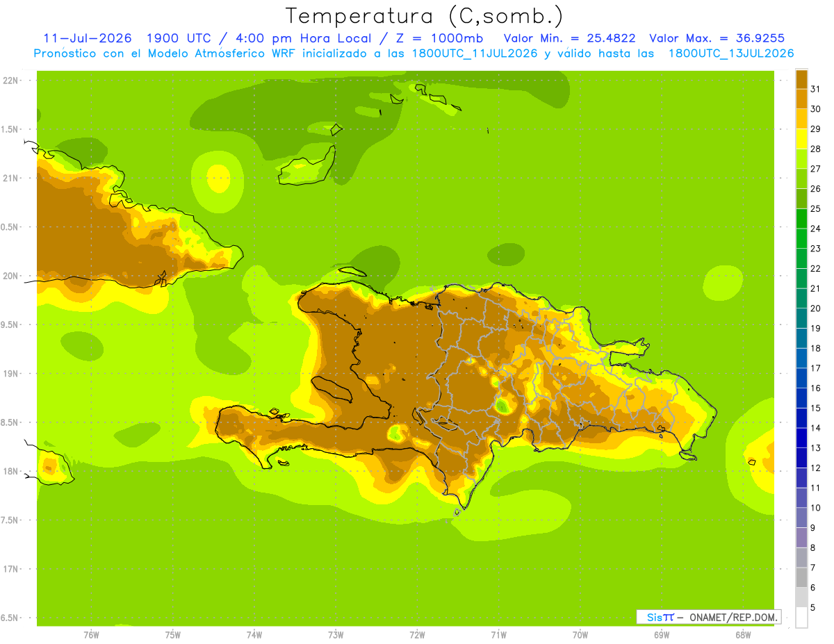This screenshot has width=834, height=644.
Task: Click legend value label '5'
Action: 813,608
